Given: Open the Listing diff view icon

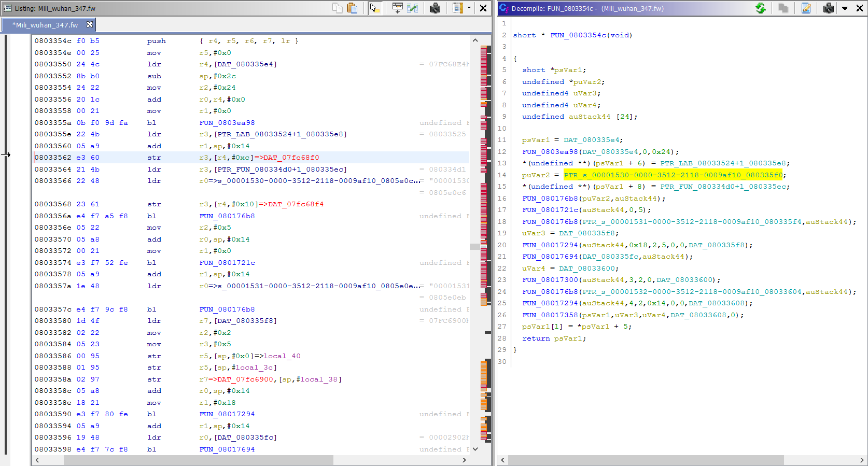Looking at the screenshot, I should coord(413,8).
